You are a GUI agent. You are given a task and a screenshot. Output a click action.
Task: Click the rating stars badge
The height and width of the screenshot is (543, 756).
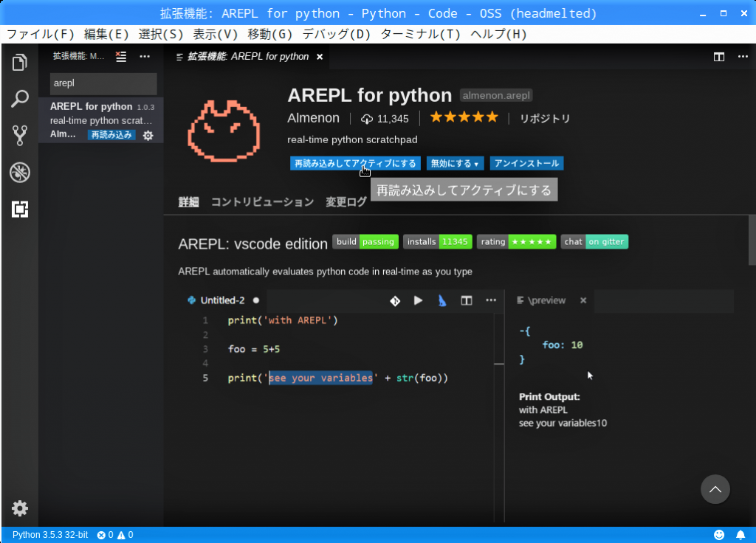tap(516, 242)
